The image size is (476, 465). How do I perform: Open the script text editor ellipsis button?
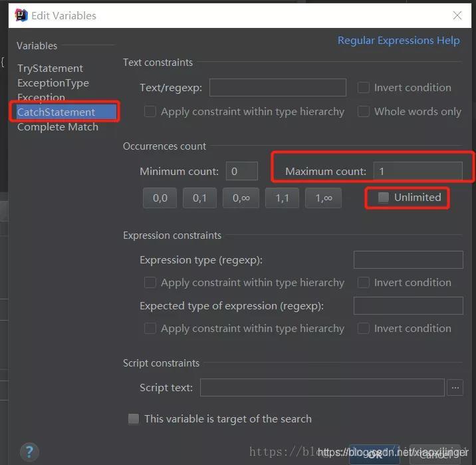tap(455, 388)
